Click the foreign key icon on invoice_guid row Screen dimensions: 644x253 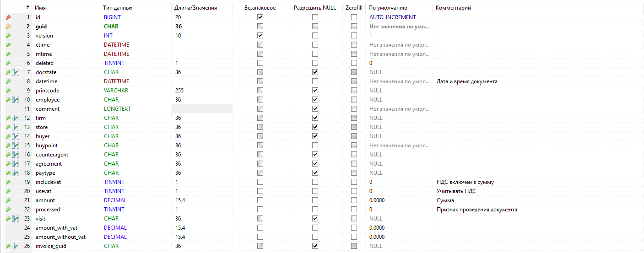coord(15,246)
